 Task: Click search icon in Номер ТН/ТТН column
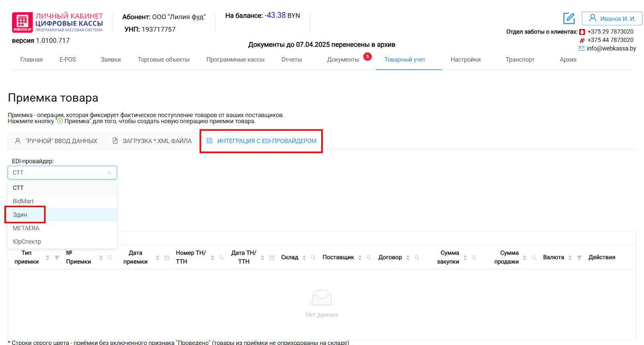[x=221, y=258]
